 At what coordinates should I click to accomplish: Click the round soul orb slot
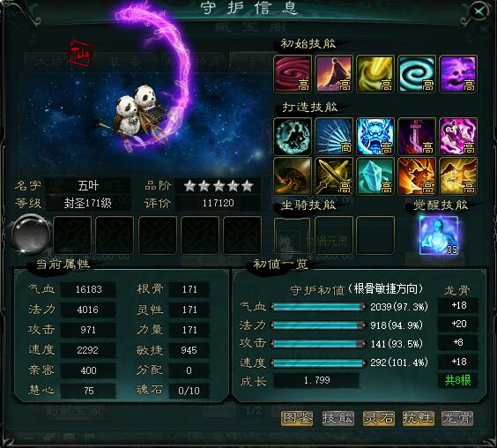[31, 235]
